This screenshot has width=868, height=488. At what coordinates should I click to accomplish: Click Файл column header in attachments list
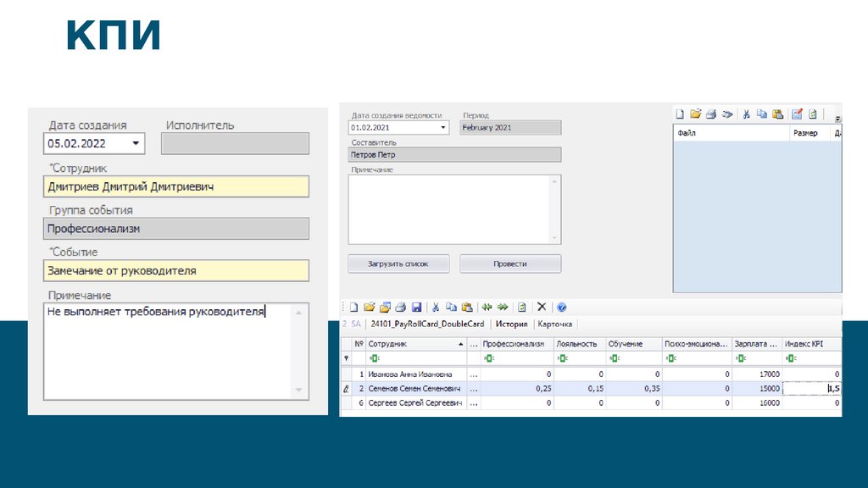[x=731, y=133]
